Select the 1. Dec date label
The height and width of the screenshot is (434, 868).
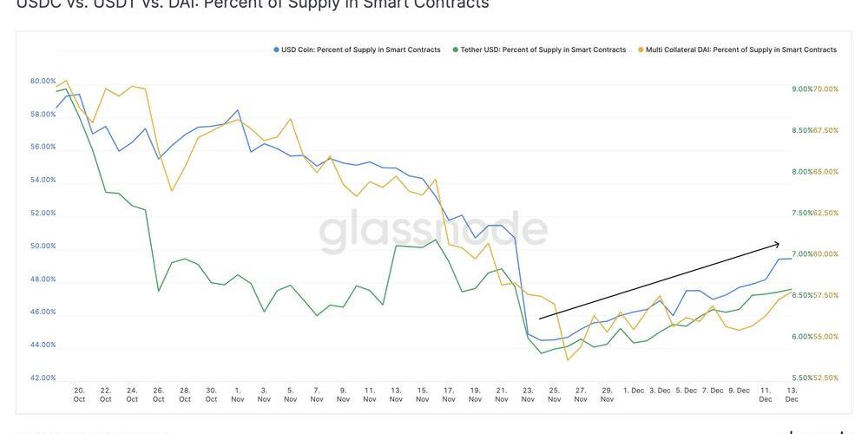click(x=634, y=391)
